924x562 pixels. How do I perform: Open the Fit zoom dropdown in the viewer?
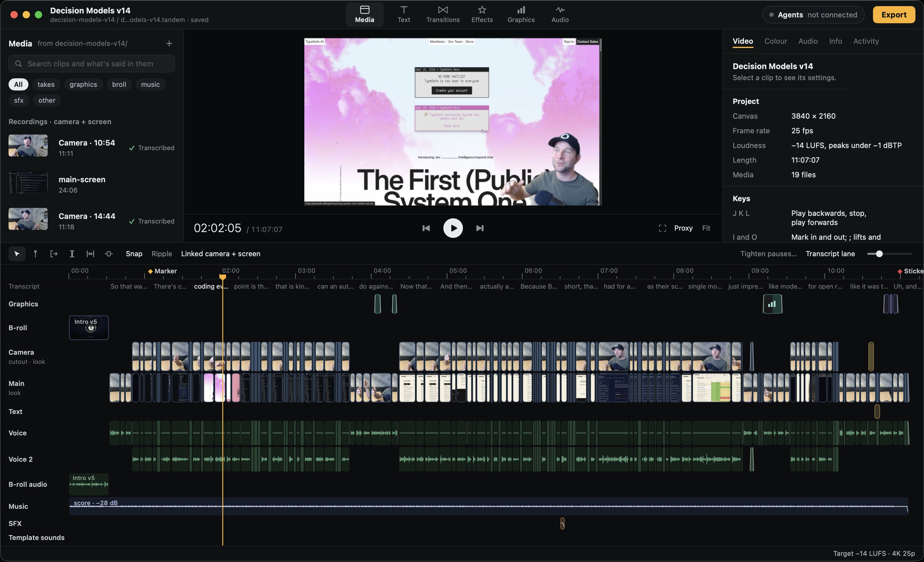pyautogui.click(x=706, y=228)
